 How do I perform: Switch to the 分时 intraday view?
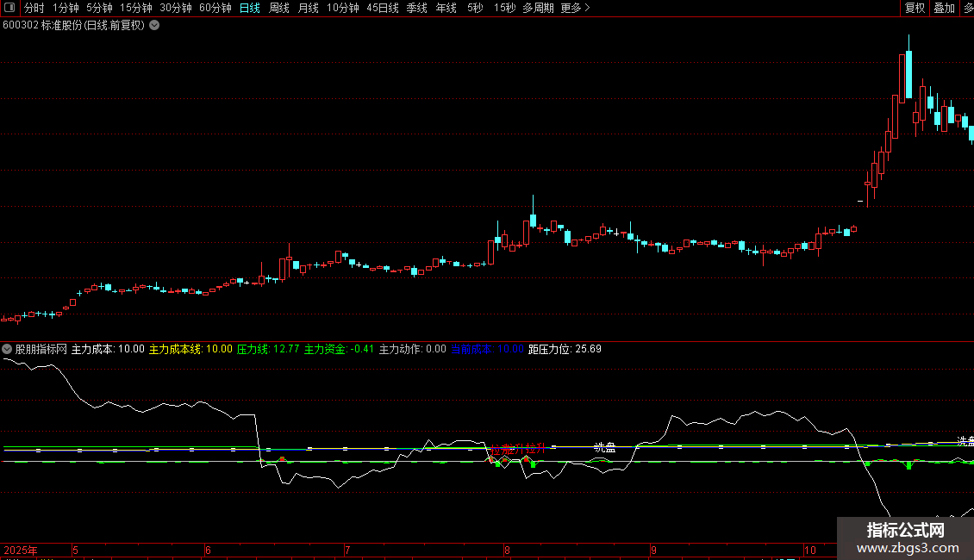(x=34, y=8)
